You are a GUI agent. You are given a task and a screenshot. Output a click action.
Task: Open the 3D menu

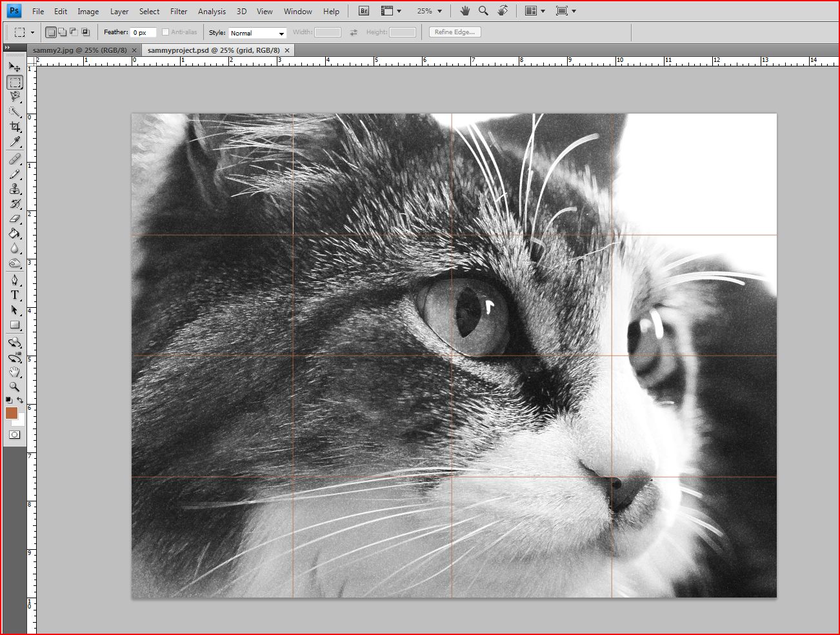[x=241, y=11]
